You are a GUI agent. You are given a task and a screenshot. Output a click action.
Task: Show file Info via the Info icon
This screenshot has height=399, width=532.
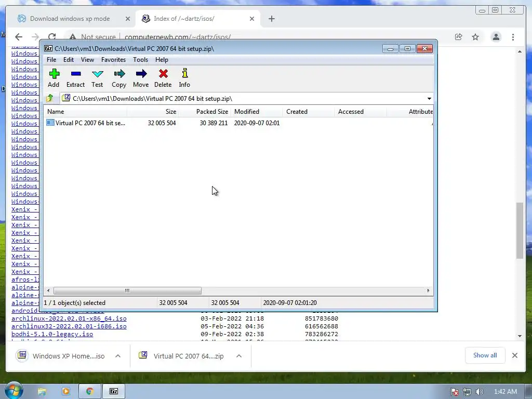184,78
